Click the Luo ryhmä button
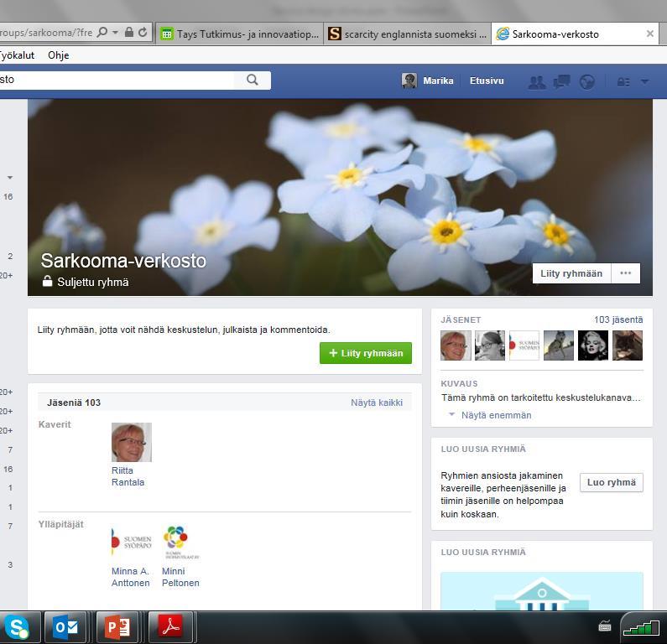Viewport: 667px width, 644px height. click(x=612, y=482)
